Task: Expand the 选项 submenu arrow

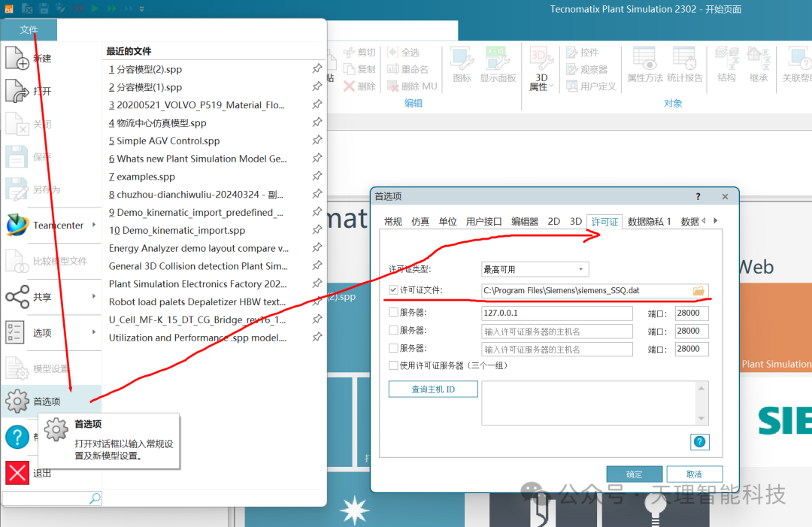Action: pos(94,332)
